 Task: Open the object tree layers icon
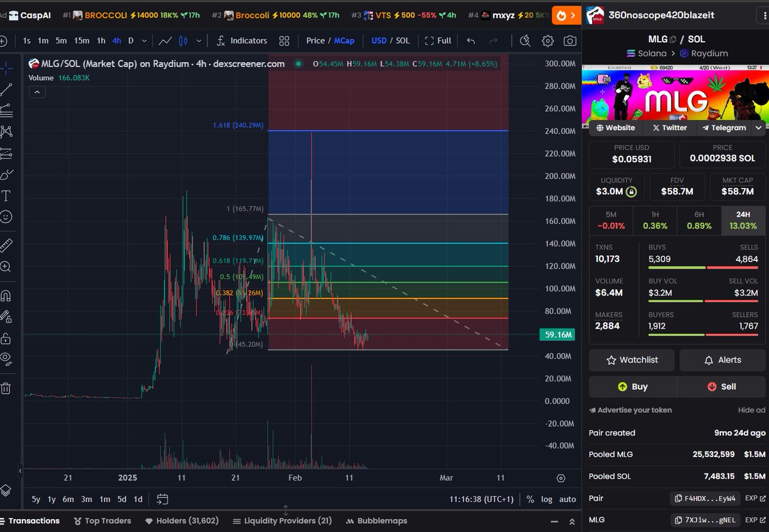point(6,490)
